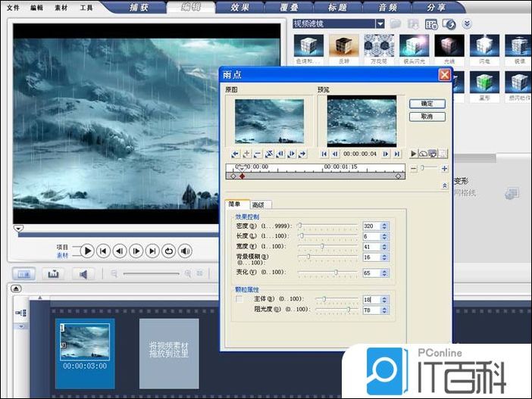Image resolution: width=532 pixels, height=399 pixels.
Task: Toggle the checkbox beside 主体
Action: coord(239,300)
